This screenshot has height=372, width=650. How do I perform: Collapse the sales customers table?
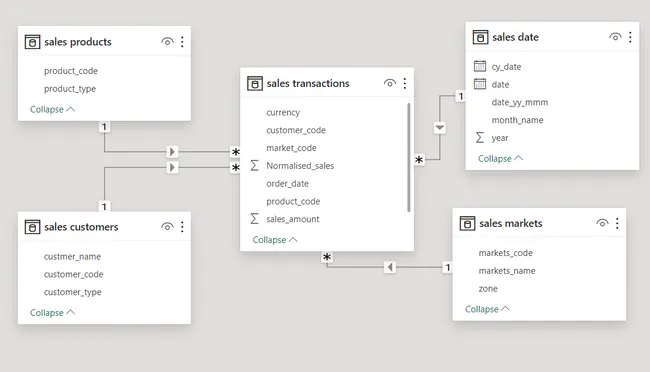(52, 313)
